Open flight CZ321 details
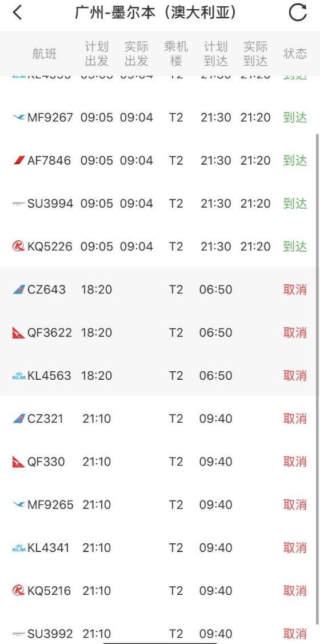 160,419
